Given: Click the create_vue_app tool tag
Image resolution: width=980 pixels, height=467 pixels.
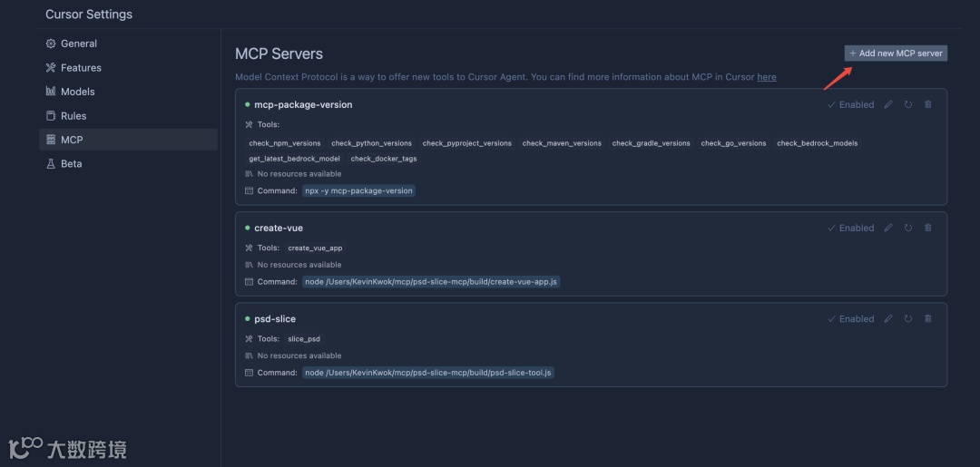Looking at the screenshot, I should click(315, 248).
